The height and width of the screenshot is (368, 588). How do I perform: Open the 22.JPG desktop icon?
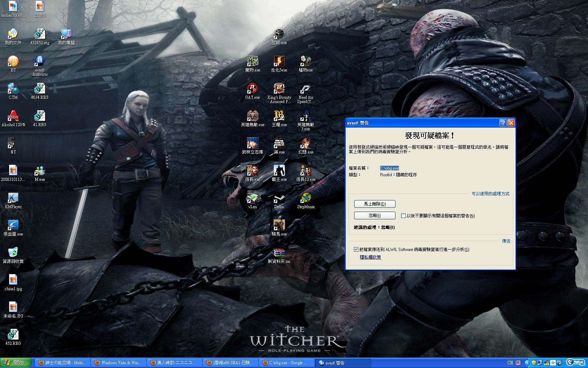pyautogui.click(x=40, y=9)
